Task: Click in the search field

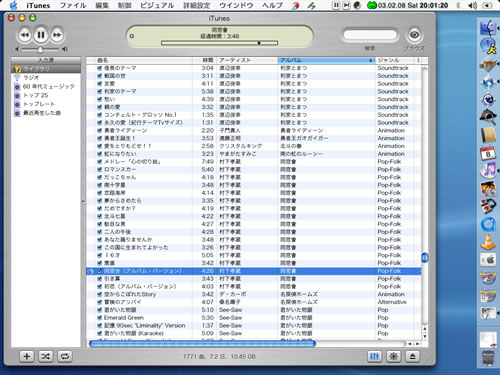Action: (370, 35)
